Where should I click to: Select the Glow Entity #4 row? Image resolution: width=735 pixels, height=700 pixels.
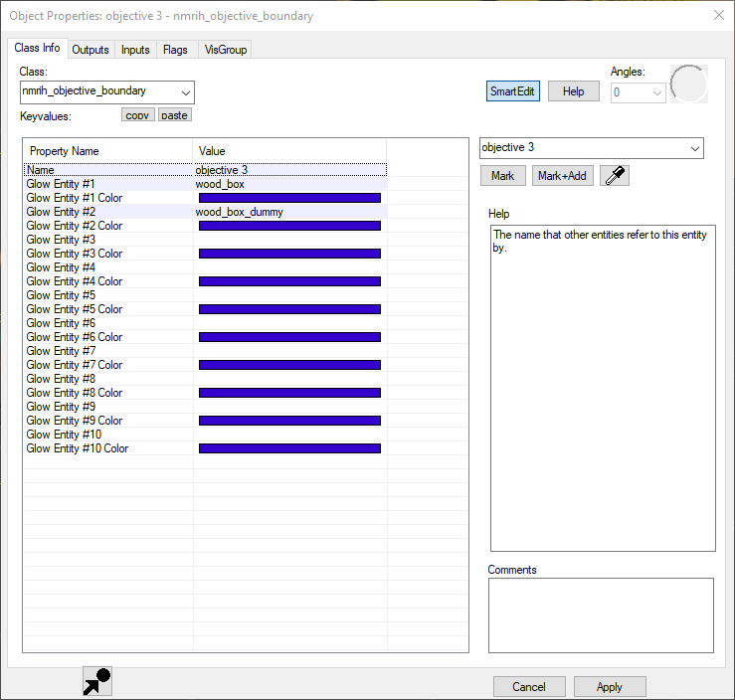point(205,267)
